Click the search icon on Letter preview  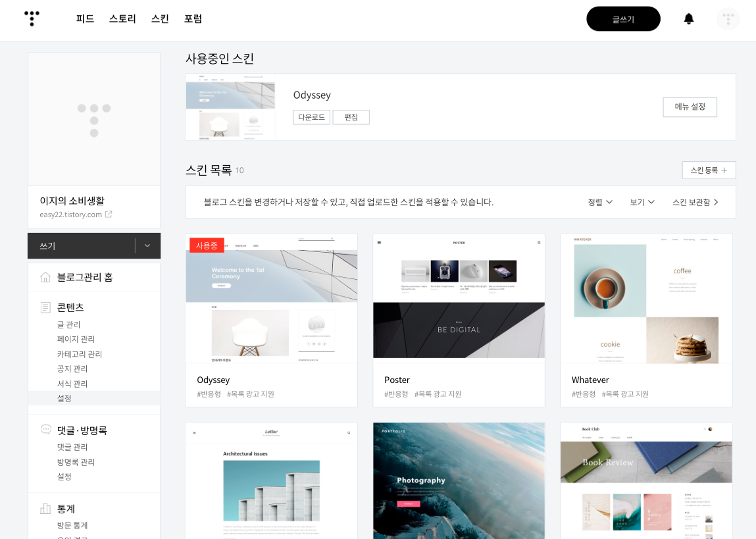click(x=349, y=432)
